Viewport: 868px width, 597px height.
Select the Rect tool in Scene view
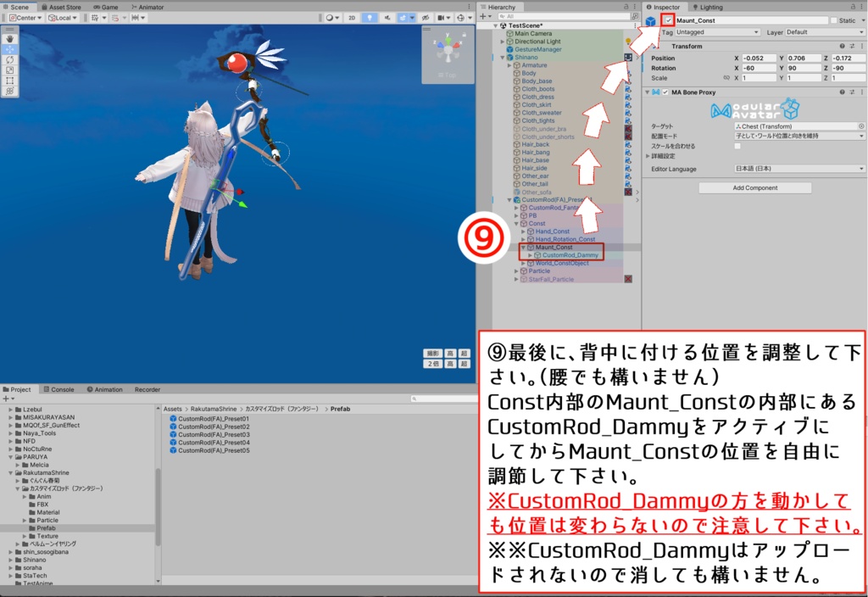coord(10,81)
